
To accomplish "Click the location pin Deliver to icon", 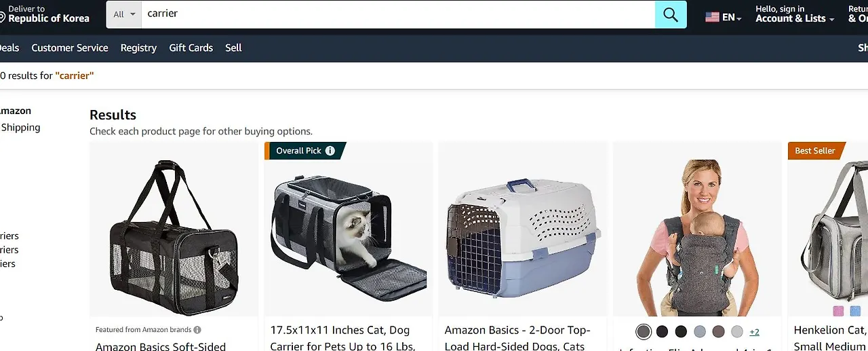I will (2, 17).
